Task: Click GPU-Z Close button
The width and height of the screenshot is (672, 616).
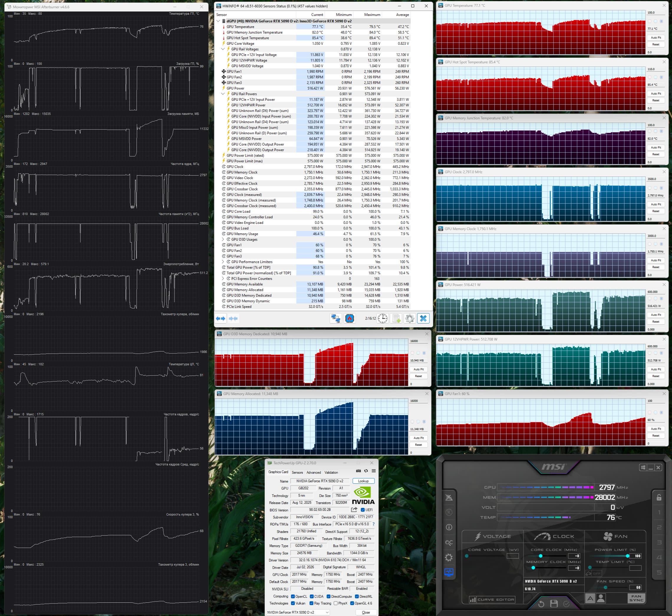Action: click(366, 612)
